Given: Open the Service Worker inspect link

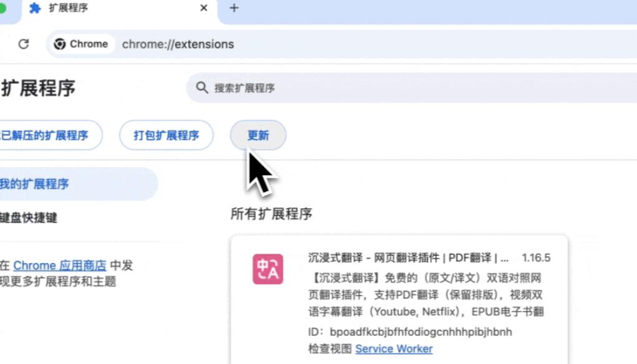Looking at the screenshot, I should pyautogui.click(x=394, y=348).
